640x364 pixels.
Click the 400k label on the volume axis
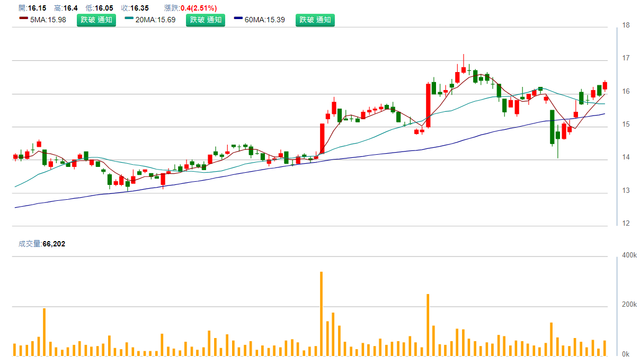point(629,256)
